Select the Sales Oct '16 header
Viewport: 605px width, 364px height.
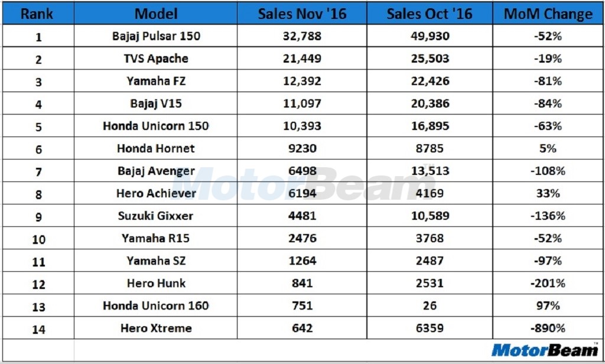pyautogui.click(x=430, y=14)
